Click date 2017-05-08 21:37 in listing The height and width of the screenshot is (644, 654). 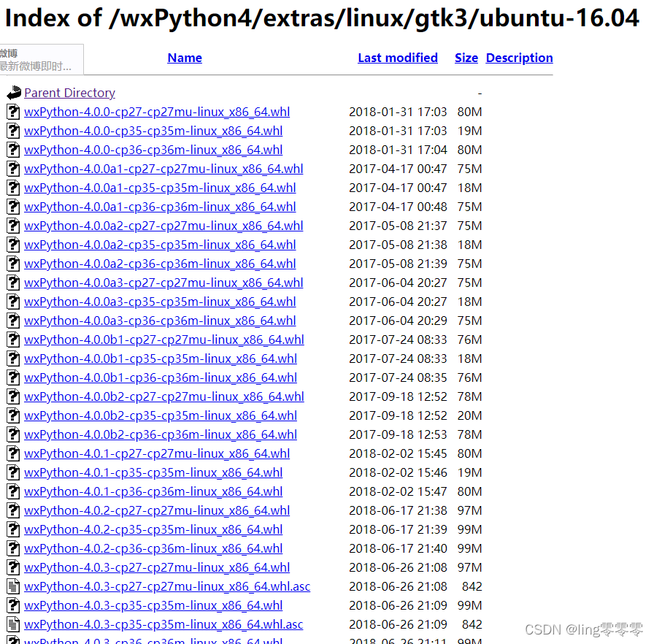pos(398,226)
